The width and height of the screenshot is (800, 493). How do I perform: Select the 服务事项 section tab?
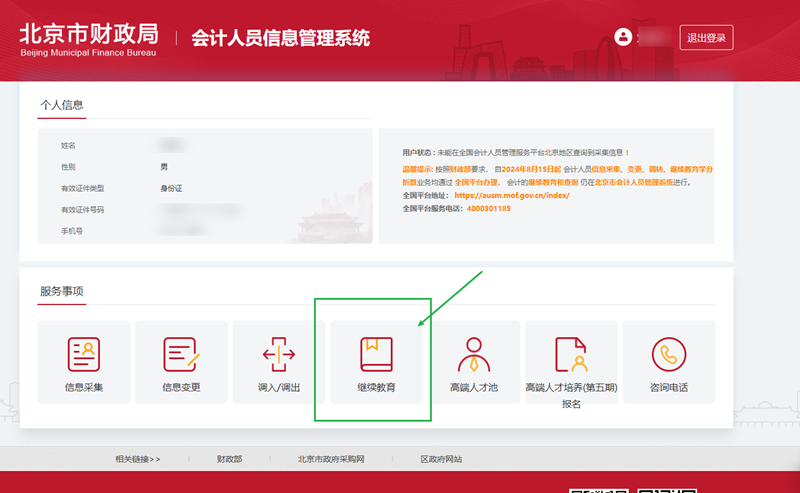tap(62, 291)
